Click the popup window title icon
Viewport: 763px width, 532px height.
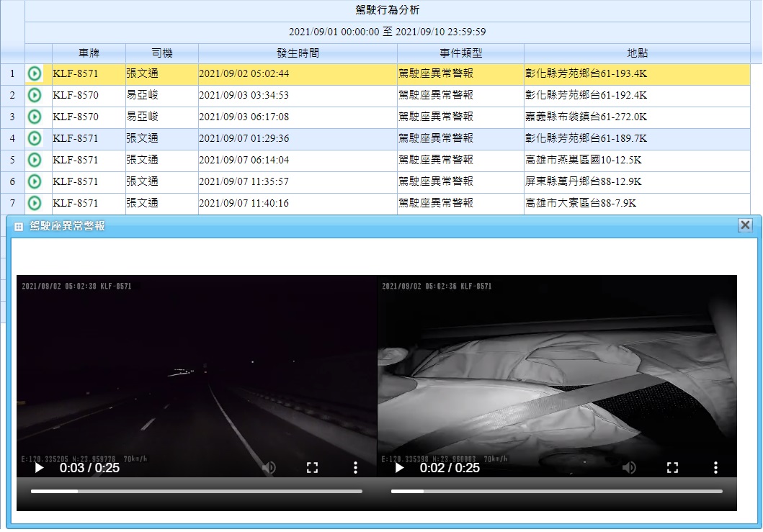click(19, 227)
